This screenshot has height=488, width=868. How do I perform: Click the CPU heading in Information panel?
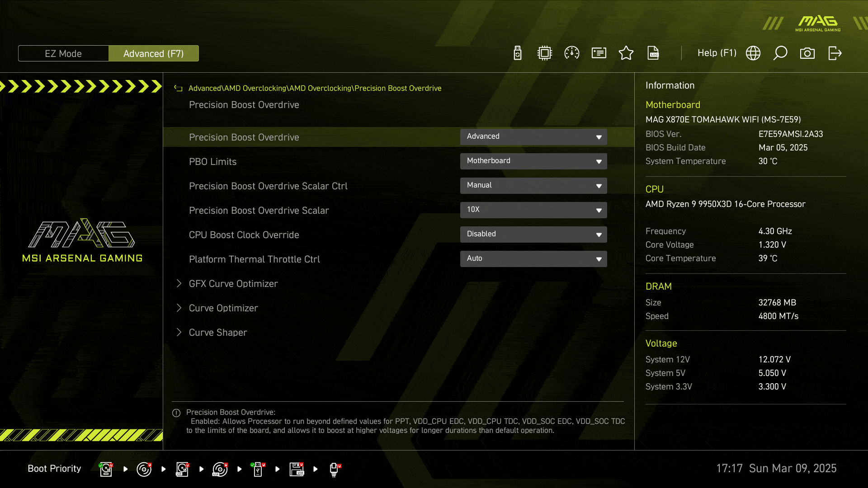(655, 189)
